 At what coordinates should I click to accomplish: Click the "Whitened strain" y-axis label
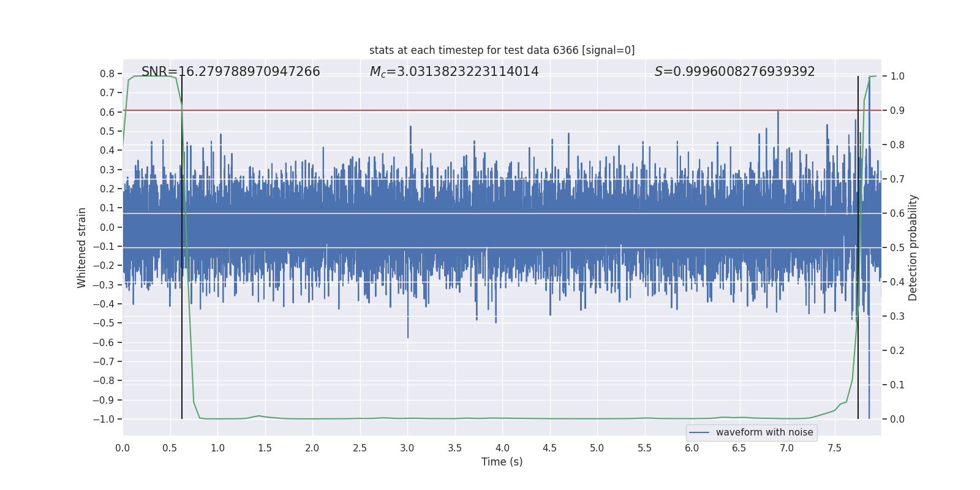[81, 247]
